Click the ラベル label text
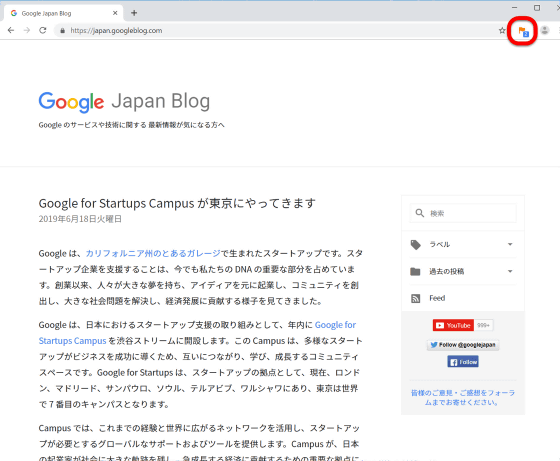Viewport: 560px width, 461px height. tap(440, 245)
